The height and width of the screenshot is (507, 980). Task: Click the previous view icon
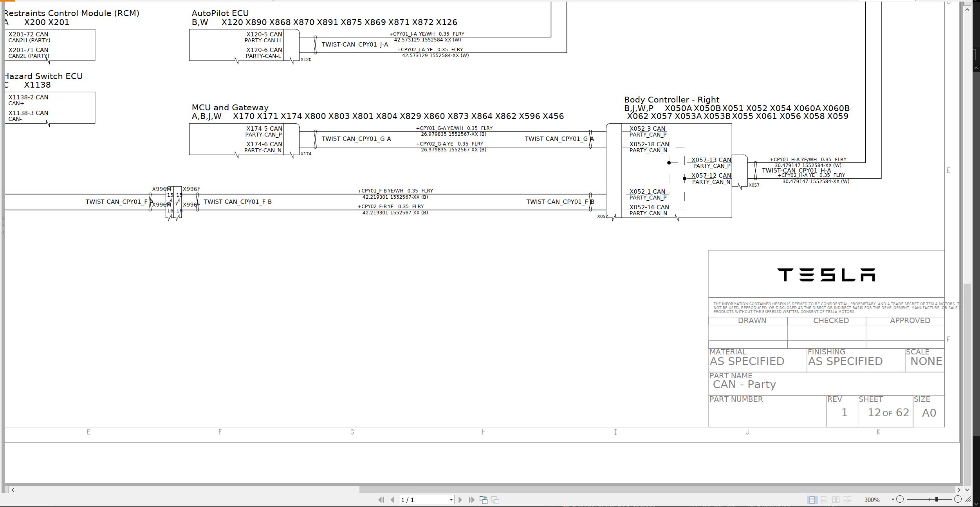pyautogui.click(x=484, y=500)
